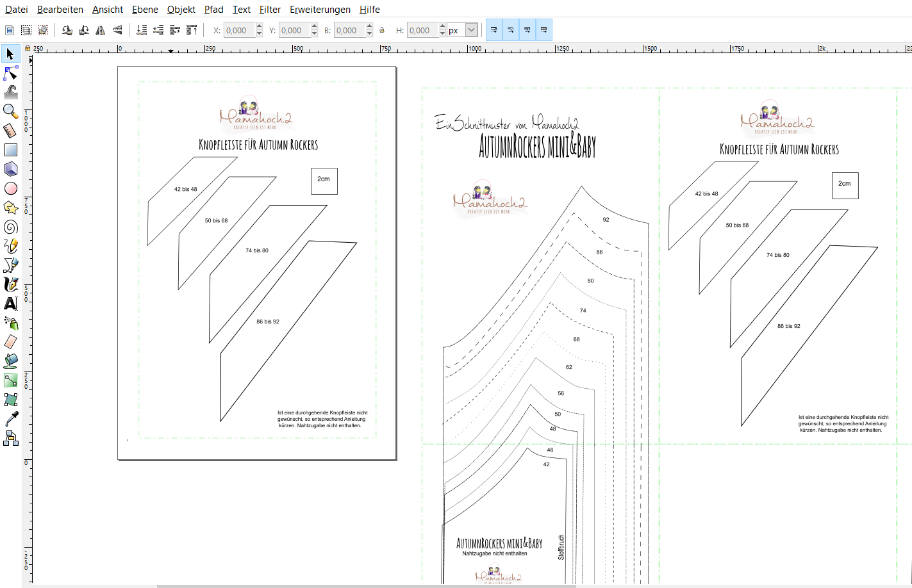This screenshot has width=912, height=588.
Task: Increase the X position spinner value
Action: pyautogui.click(x=259, y=27)
